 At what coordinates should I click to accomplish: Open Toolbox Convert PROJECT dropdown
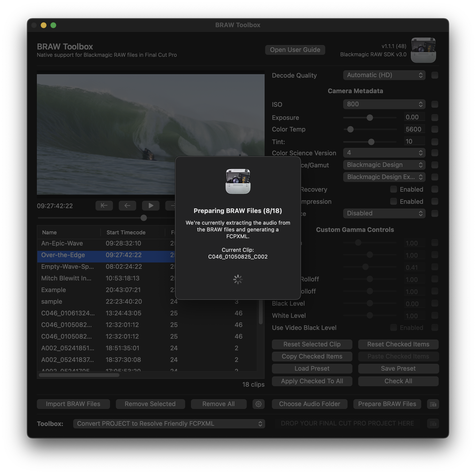pos(169,424)
